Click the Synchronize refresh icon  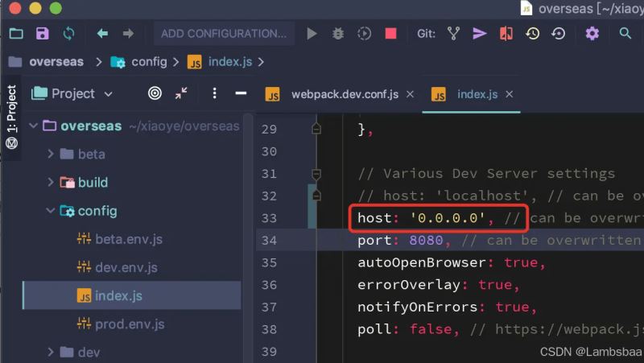pyautogui.click(x=69, y=34)
